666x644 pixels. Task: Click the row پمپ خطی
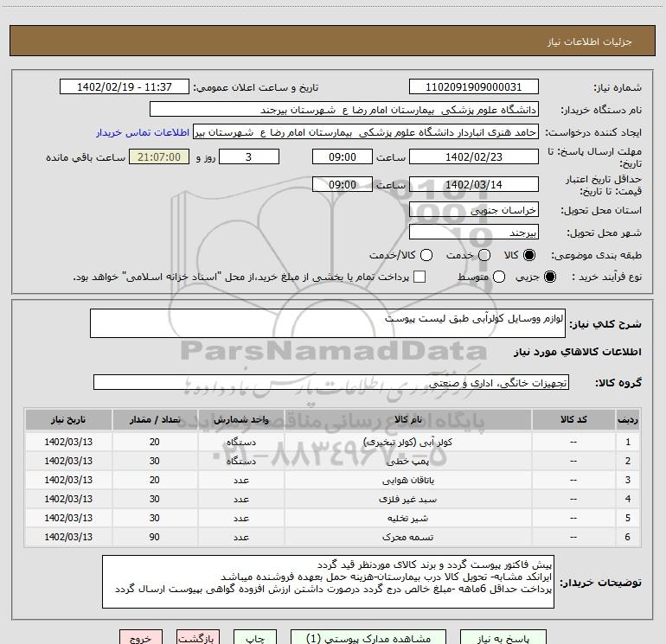[x=333, y=461]
